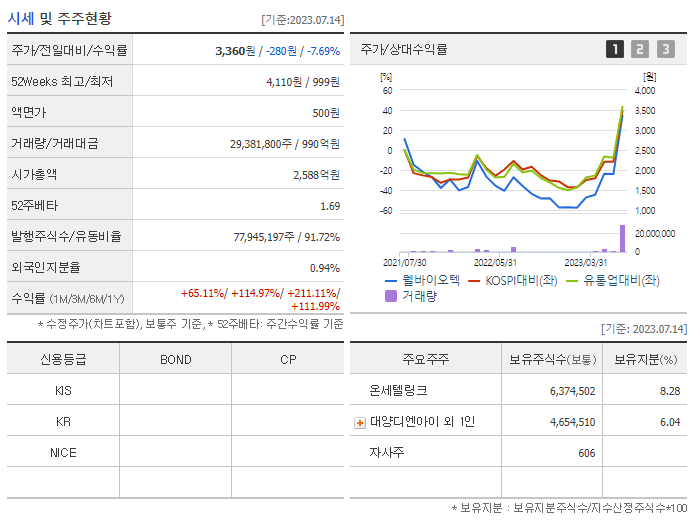
Task: Select the 수익률 (1M/3M/6M/1Y) row label
Action: tap(68, 299)
